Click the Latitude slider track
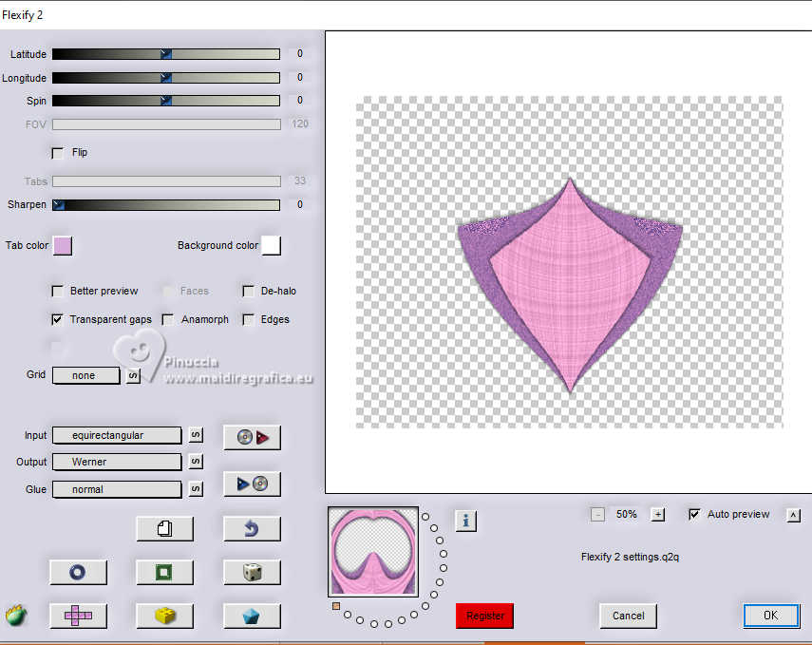Image resolution: width=812 pixels, height=645 pixels. coord(165,54)
